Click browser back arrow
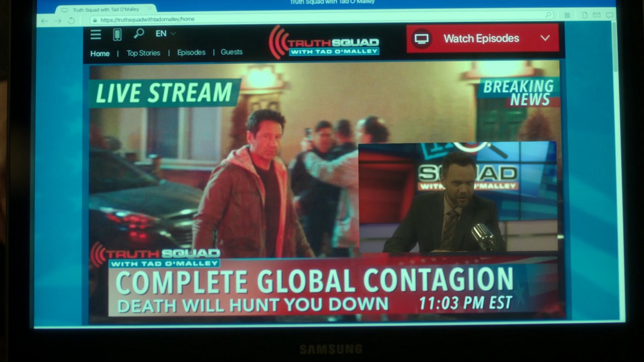This screenshot has width=644, height=362. click(x=44, y=21)
